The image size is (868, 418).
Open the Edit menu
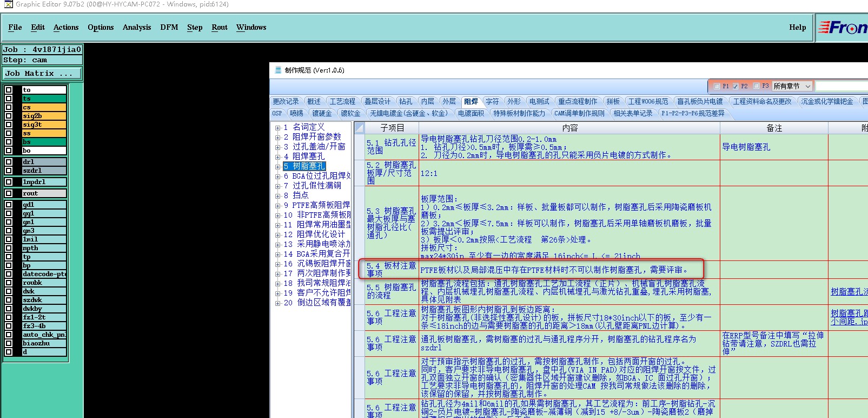38,27
